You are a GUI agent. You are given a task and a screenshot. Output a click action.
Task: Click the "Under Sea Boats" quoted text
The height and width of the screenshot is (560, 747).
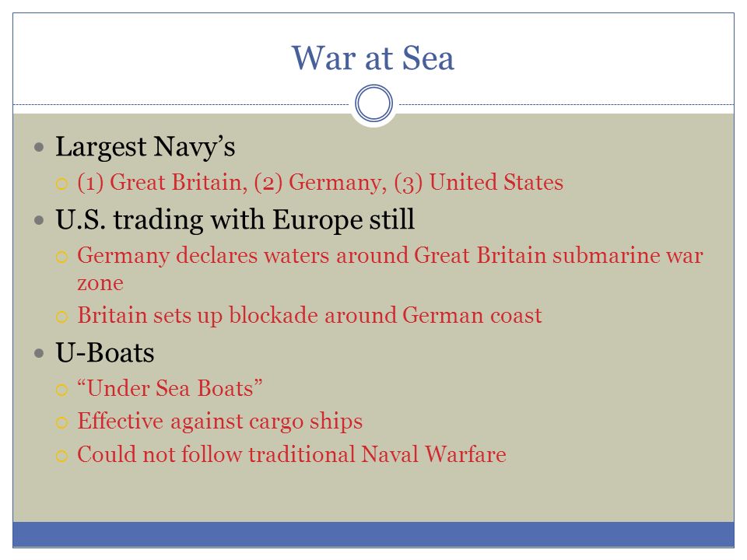(x=170, y=388)
